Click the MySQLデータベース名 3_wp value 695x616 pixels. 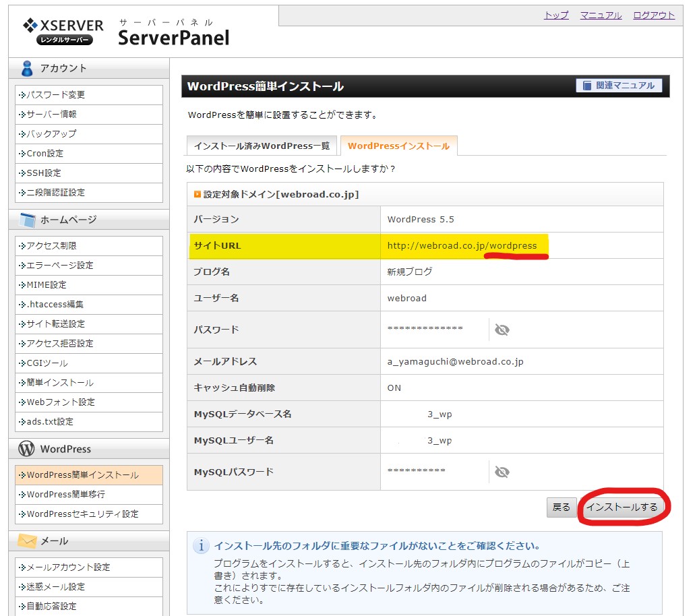pos(440,414)
